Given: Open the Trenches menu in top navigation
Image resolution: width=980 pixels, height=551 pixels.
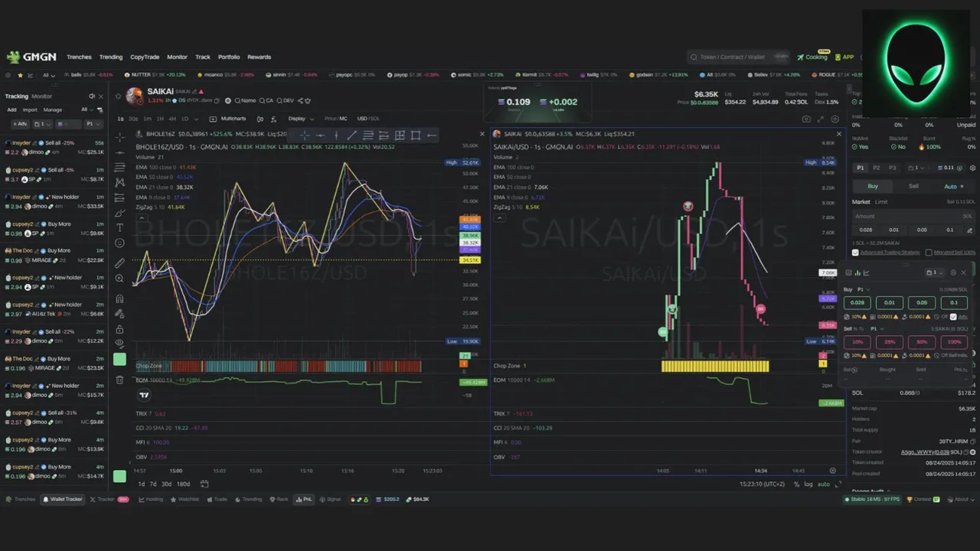Looking at the screenshot, I should pos(79,57).
